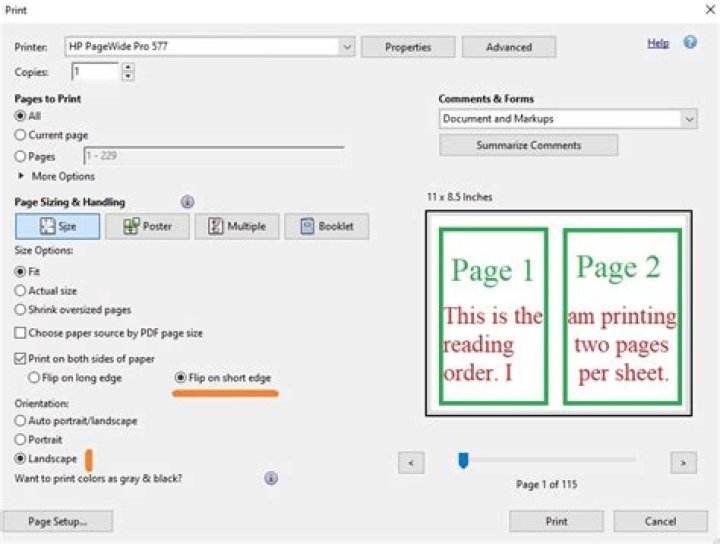
Task: Select the Booklet printing mode
Action: (326, 226)
